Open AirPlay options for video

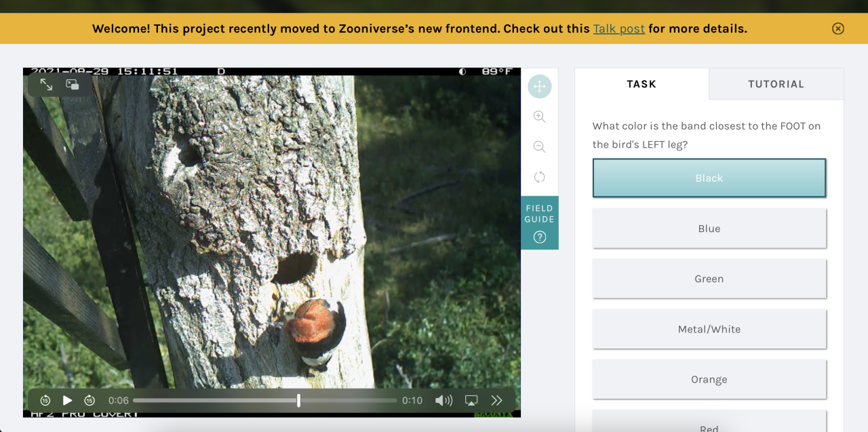471,400
